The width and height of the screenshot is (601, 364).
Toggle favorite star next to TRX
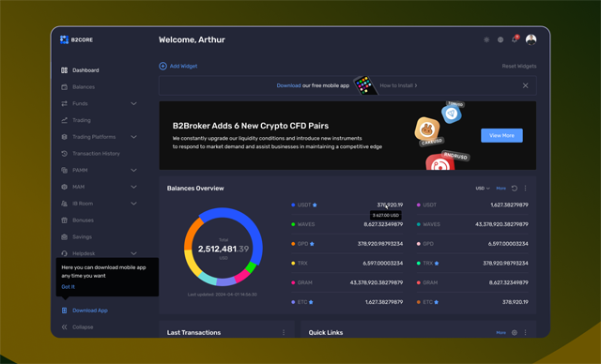[x=437, y=264]
